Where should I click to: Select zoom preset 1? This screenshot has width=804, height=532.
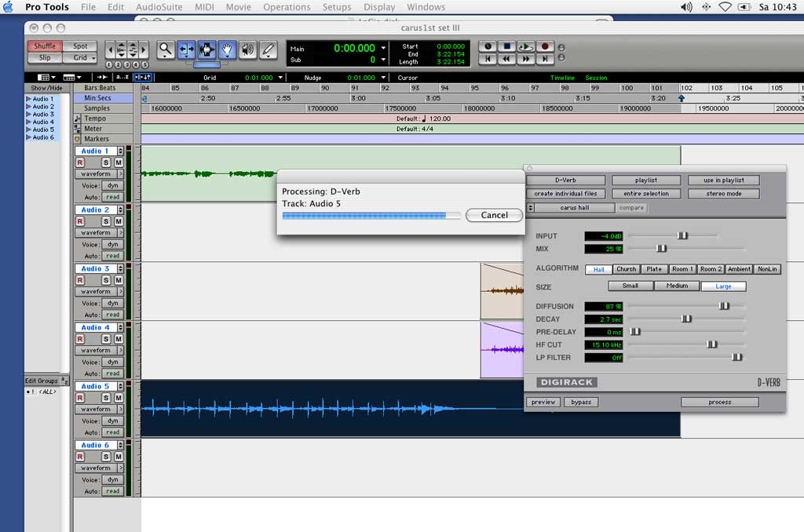[108, 65]
